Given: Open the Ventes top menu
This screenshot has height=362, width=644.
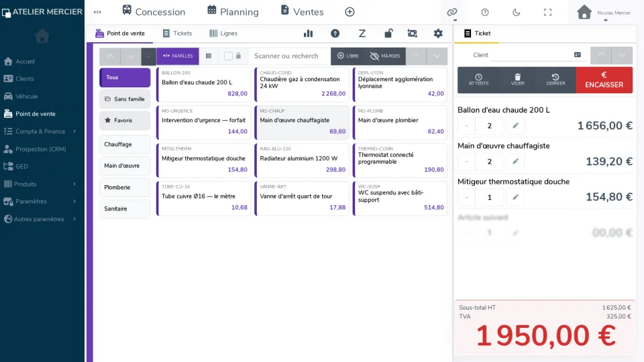Looking at the screenshot, I should [303, 12].
